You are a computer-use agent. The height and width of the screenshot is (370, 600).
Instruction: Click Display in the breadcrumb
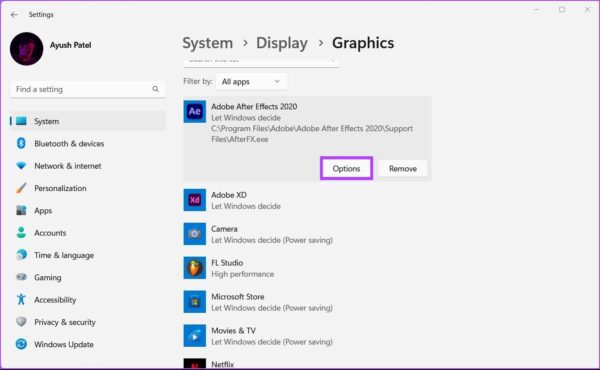(282, 43)
